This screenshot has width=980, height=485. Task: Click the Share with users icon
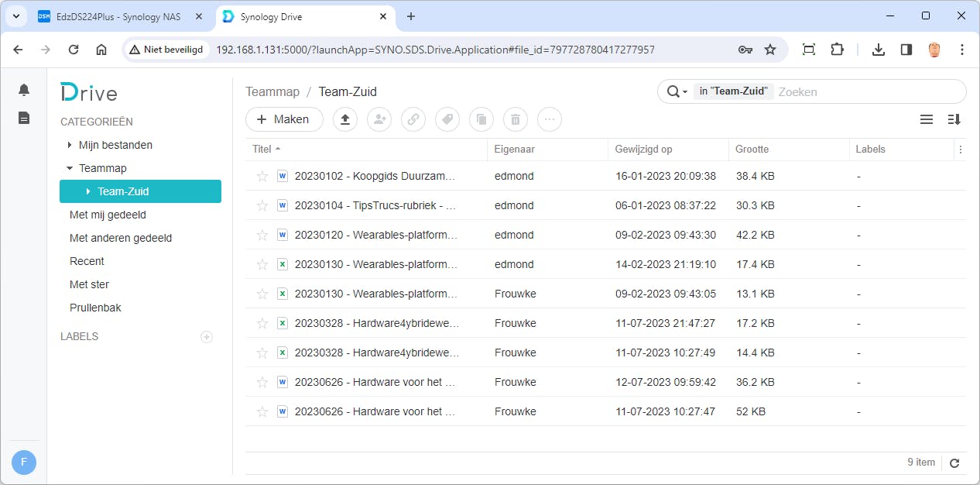379,119
